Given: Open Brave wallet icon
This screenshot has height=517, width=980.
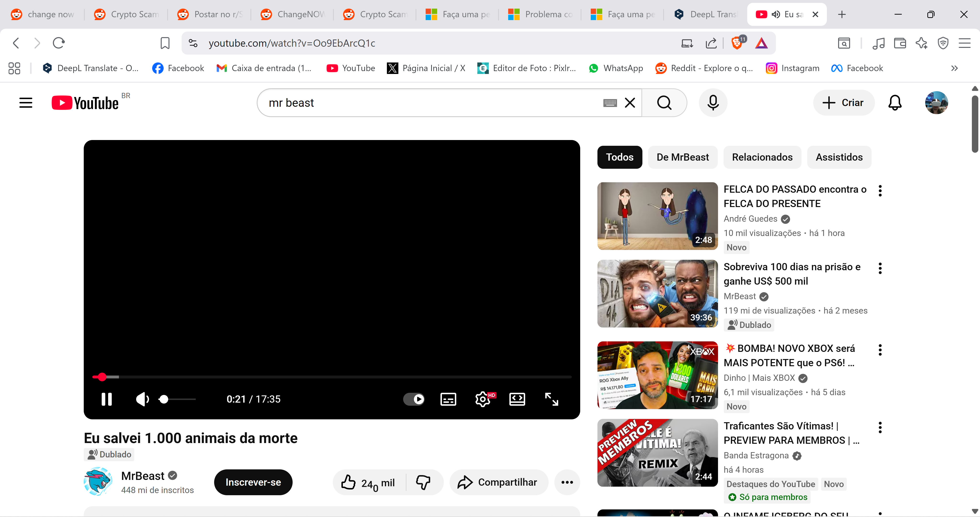Looking at the screenshot, I should [x=900, y=43].
